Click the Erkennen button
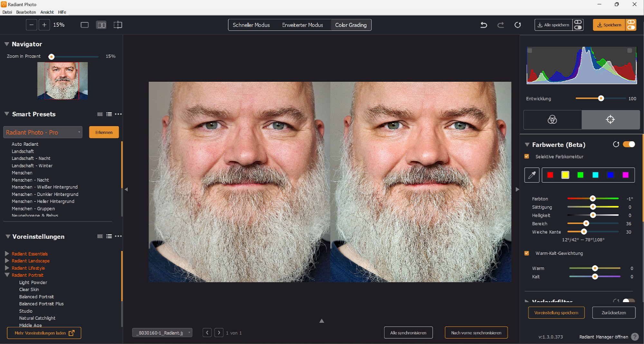 tap(104, 132)
